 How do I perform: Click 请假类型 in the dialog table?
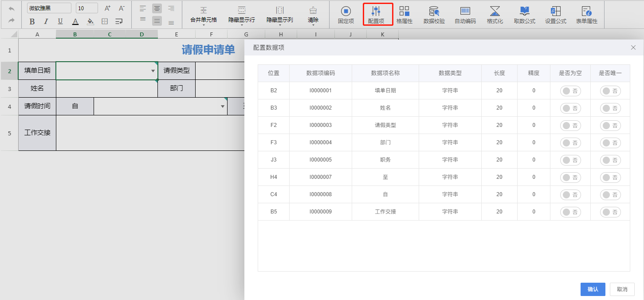(x=385, y=125)
